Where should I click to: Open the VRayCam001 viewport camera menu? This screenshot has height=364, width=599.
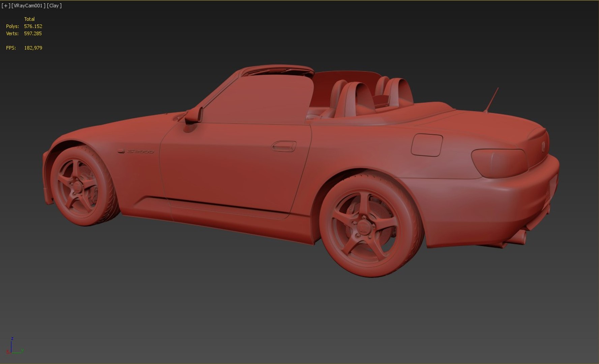tap(28, 6)
